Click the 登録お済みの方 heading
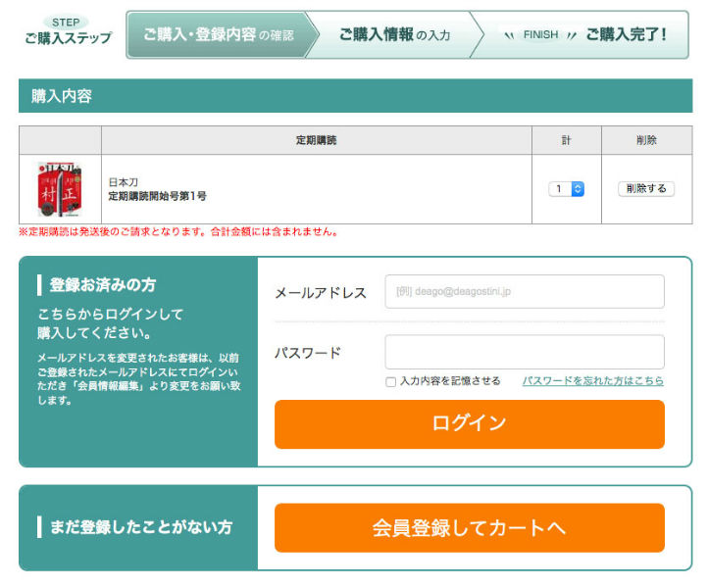The height and width of the screenshot is (588, 708). pyautogui.click(x=103, y=285)
